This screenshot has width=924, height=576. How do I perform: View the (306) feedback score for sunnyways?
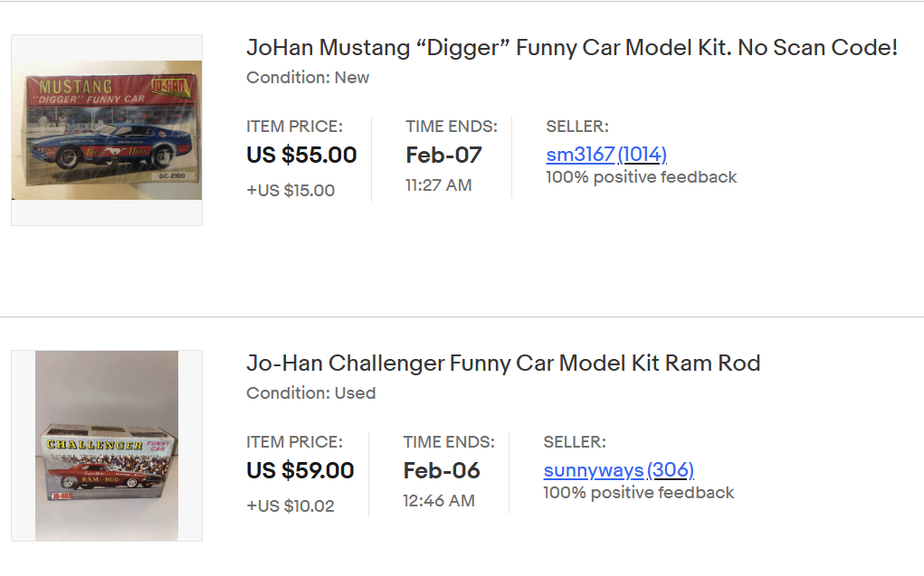click(671, 470)
